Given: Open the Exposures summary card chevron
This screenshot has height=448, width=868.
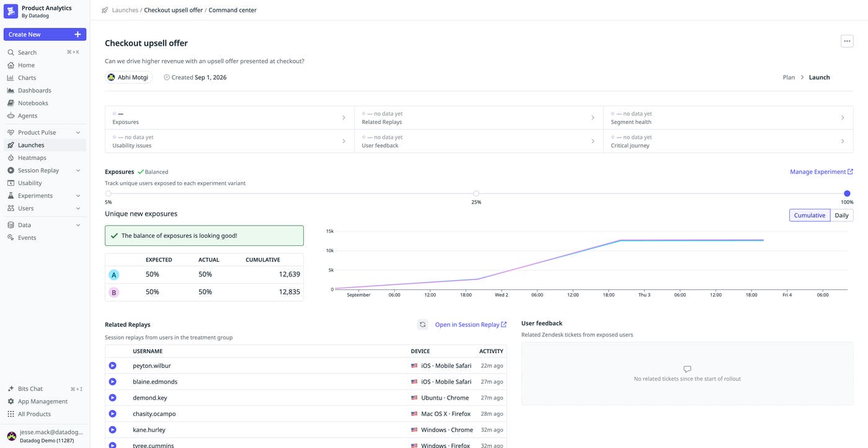Looking at the screenshot, I should (344, 118).
